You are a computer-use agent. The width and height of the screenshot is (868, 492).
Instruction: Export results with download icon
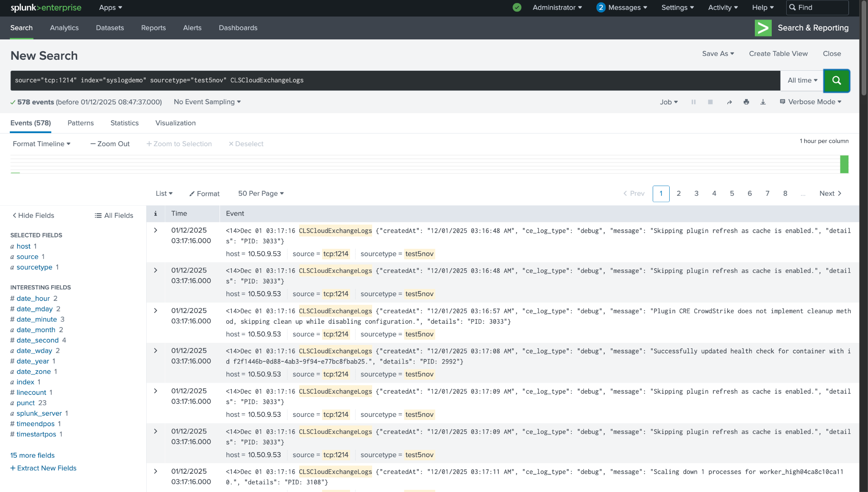tap(763, 102)
